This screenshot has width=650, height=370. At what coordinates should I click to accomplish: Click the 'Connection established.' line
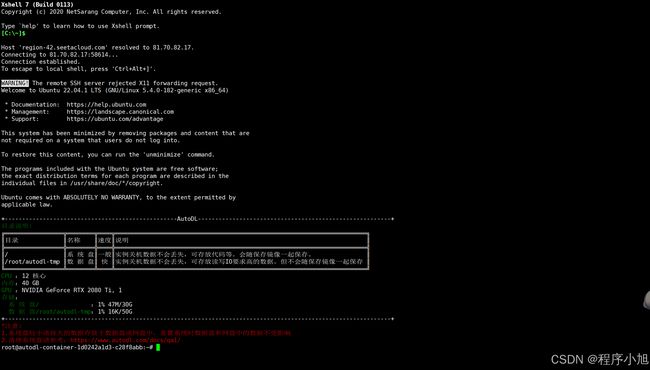(41, 62)
